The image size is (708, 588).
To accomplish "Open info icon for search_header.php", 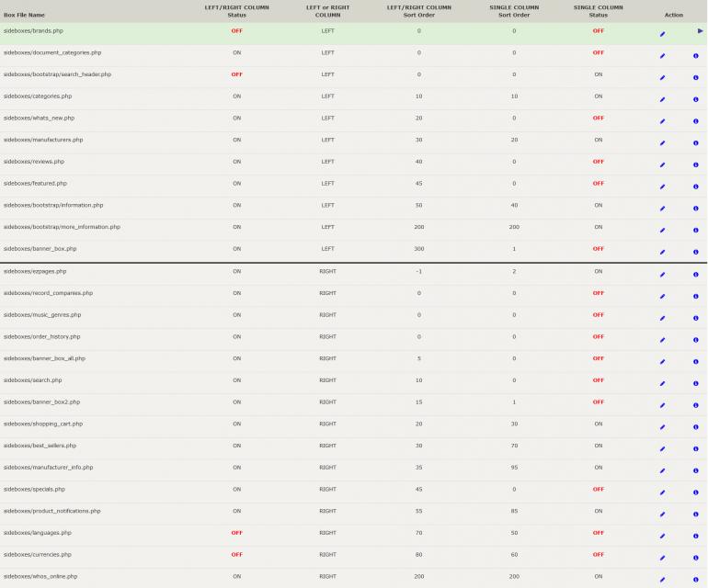I will [696, 77].
